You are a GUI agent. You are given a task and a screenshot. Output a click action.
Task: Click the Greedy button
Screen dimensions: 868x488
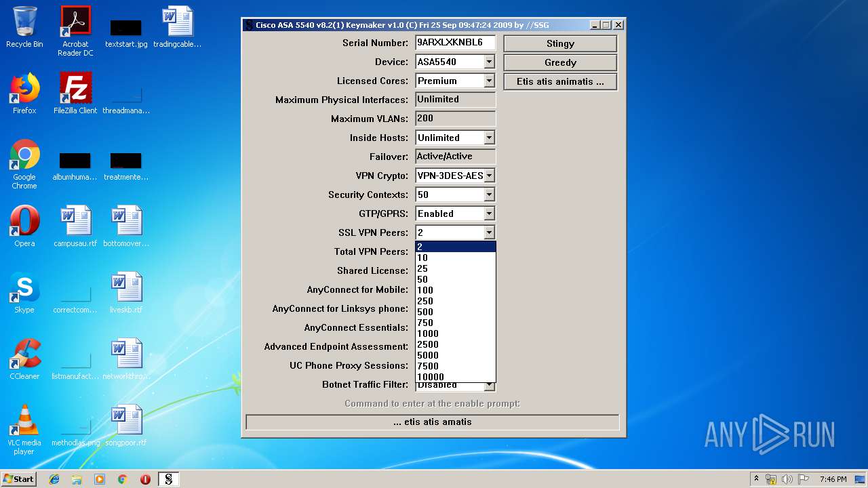560,62
